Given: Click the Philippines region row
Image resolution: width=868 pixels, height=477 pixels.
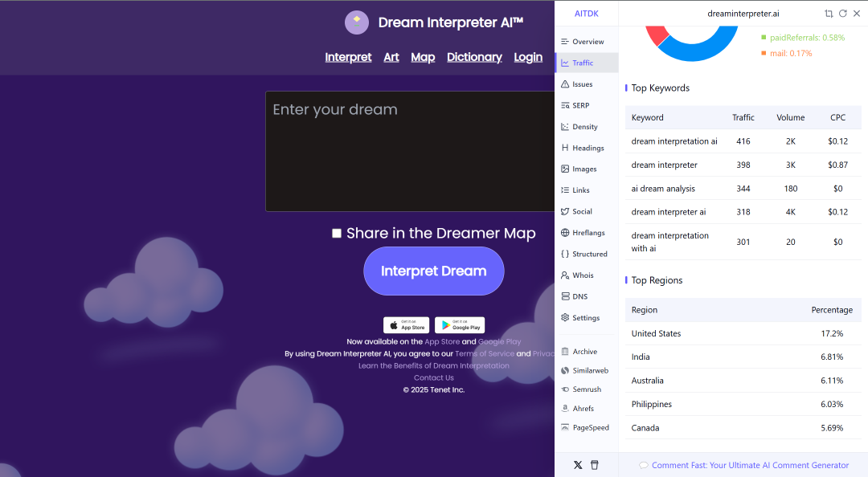Looking at the screenshot, I should pyautogui.click(x=743, y=405).
